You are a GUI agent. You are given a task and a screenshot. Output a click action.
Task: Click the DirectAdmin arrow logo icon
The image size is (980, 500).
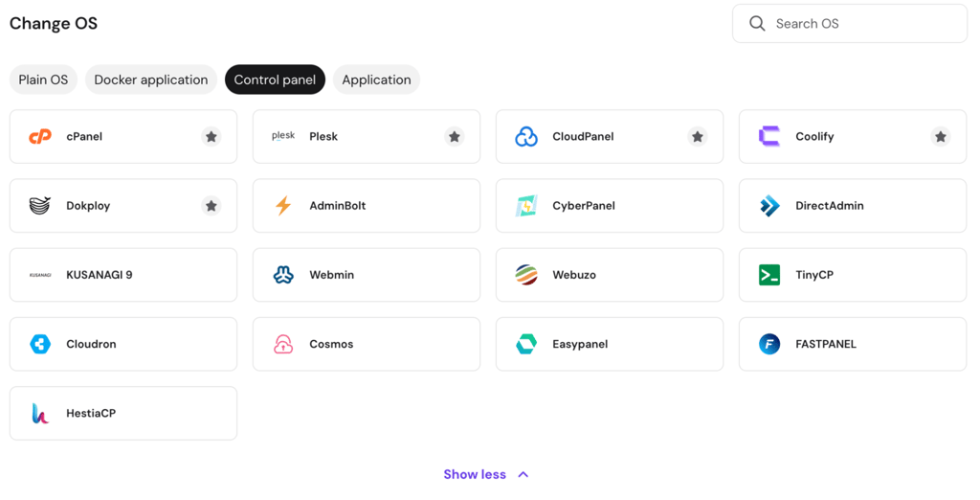point(769,205)
